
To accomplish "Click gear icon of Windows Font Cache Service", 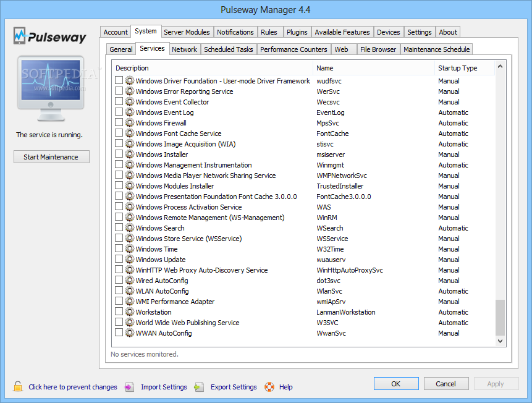I will 130,133.
